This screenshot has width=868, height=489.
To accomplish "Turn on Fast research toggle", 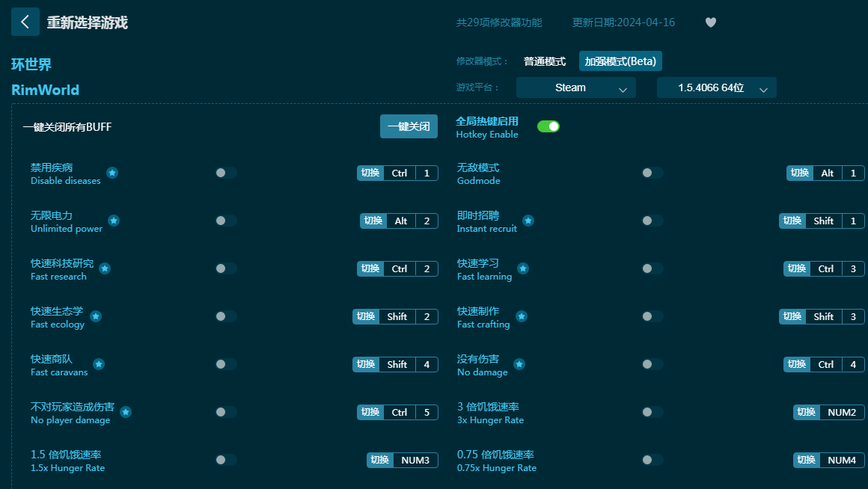I will [x=226, y=269].
